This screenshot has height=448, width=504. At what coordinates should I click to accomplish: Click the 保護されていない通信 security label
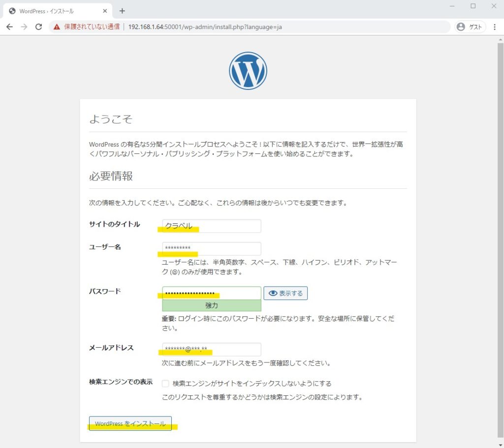pyautogui.click(x=92, y=27)
